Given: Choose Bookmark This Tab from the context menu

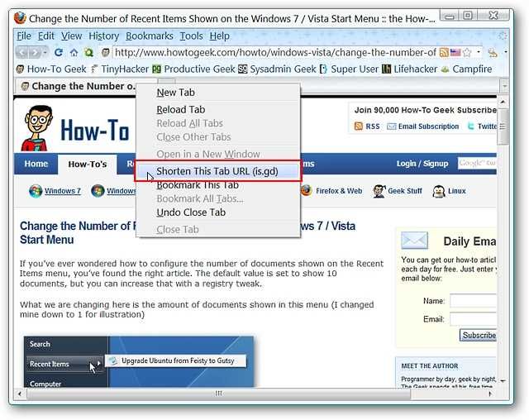Looking at the screenshot, I should coord(217,185).
